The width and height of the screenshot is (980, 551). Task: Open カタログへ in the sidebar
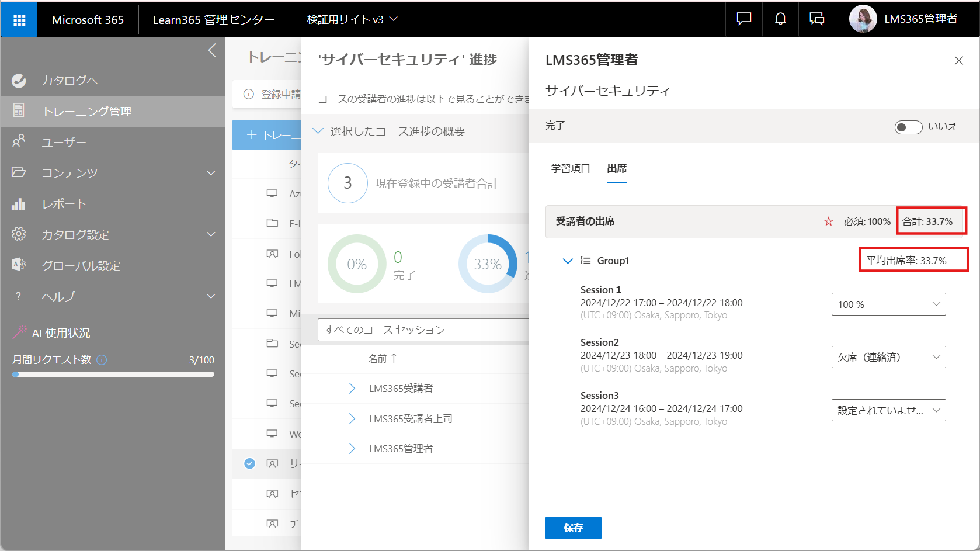(x=113, y=81)
